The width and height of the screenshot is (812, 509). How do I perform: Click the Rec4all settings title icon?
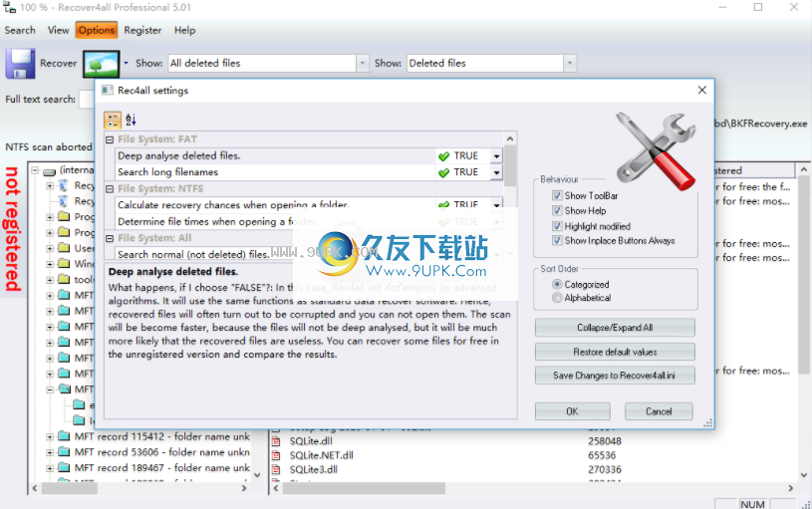coord(108,90)
